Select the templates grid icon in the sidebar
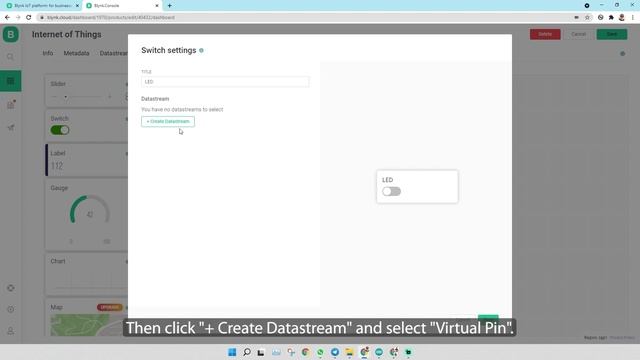640x360 pixels. pyautogui.click(x=11, y=81)
